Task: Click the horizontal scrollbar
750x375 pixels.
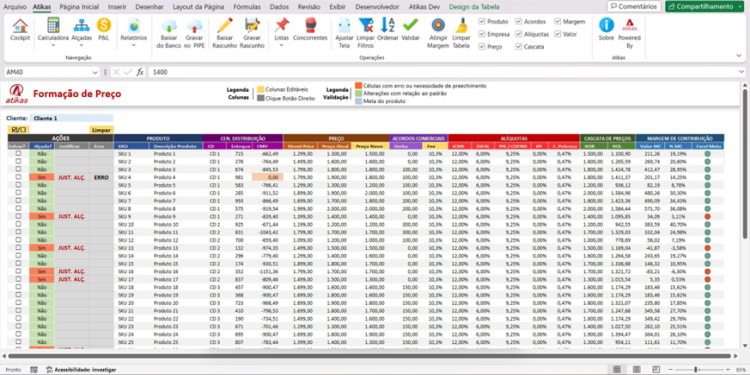Action: (369, 356)
